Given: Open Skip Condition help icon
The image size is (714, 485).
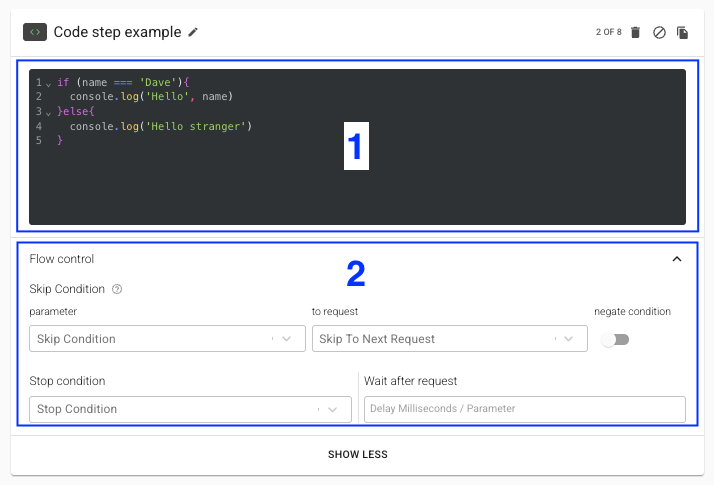Looking at the screenshot, I should [117, 289].
